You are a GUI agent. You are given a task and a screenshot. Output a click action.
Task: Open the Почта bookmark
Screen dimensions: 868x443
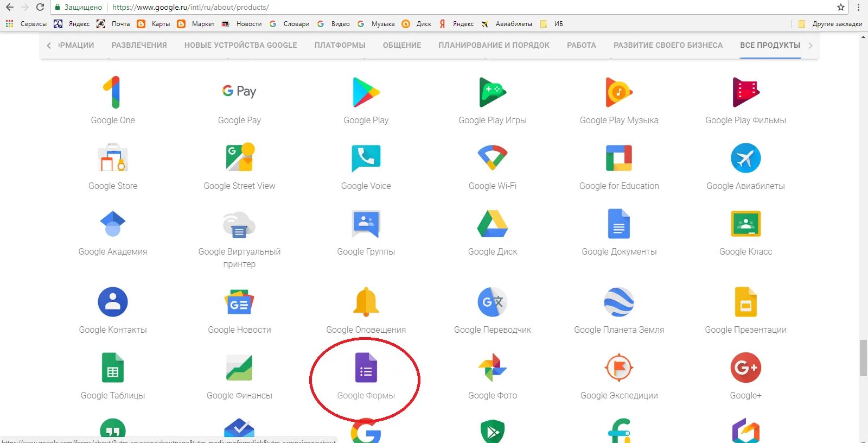pos(113,24)
